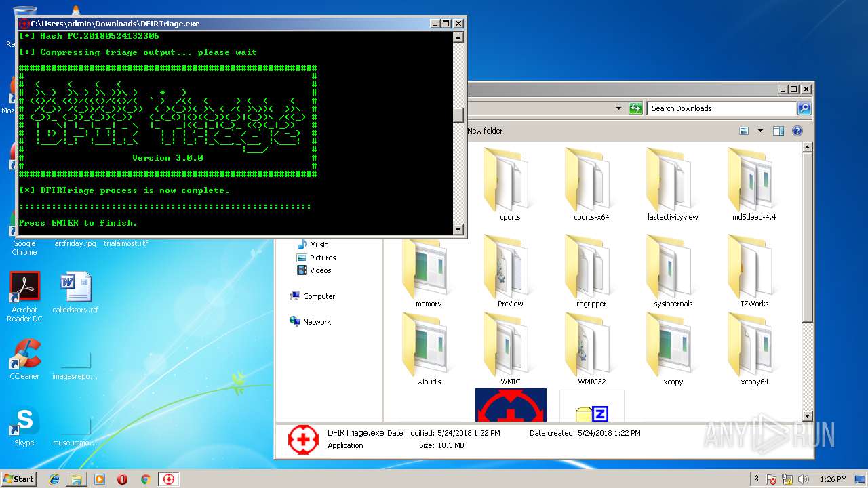Click the taskbar clock 1:26 PM
The height and width of the screenshot is (488, 868).
click(833, 479)
